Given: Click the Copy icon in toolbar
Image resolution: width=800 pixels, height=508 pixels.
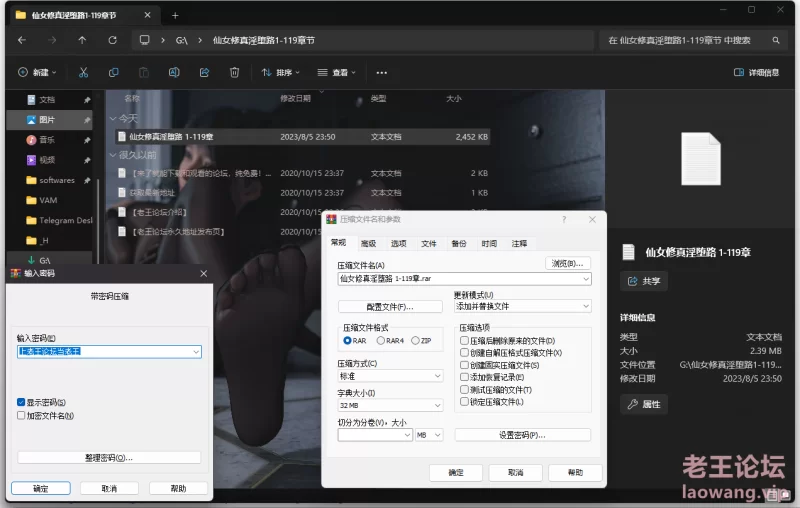Looking at the screenshot, I should (x=113, y=72).
